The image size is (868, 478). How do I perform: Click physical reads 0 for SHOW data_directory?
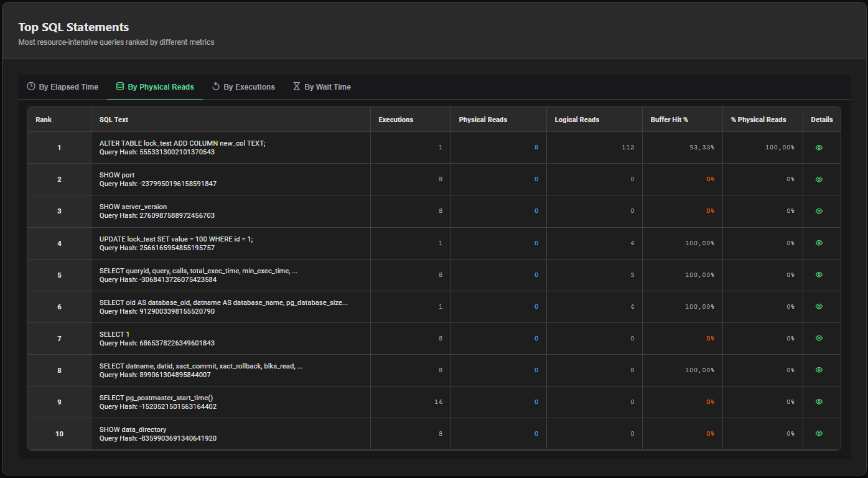[536, 434]
